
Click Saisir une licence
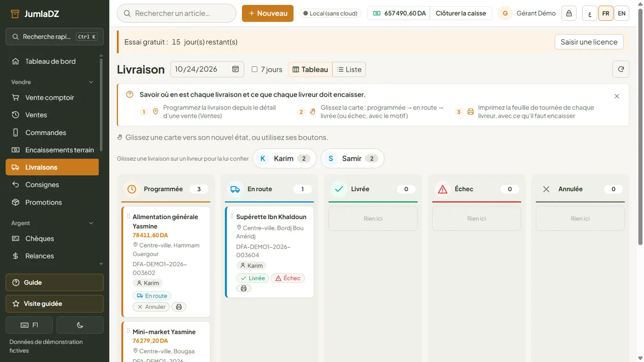[x=589, y=42]
